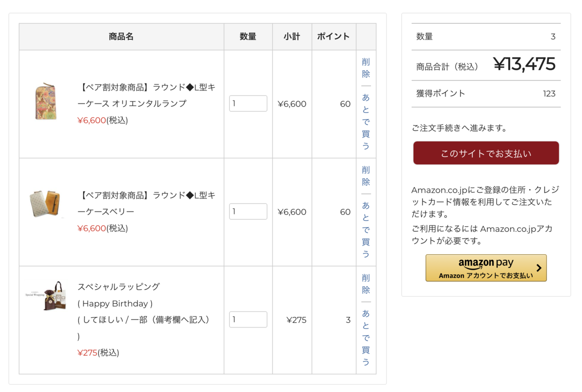The height and width of the screenshot is (392, 582).
Task: Set Special Wrapping aside via あとで買う
Action: click(365, 337)
